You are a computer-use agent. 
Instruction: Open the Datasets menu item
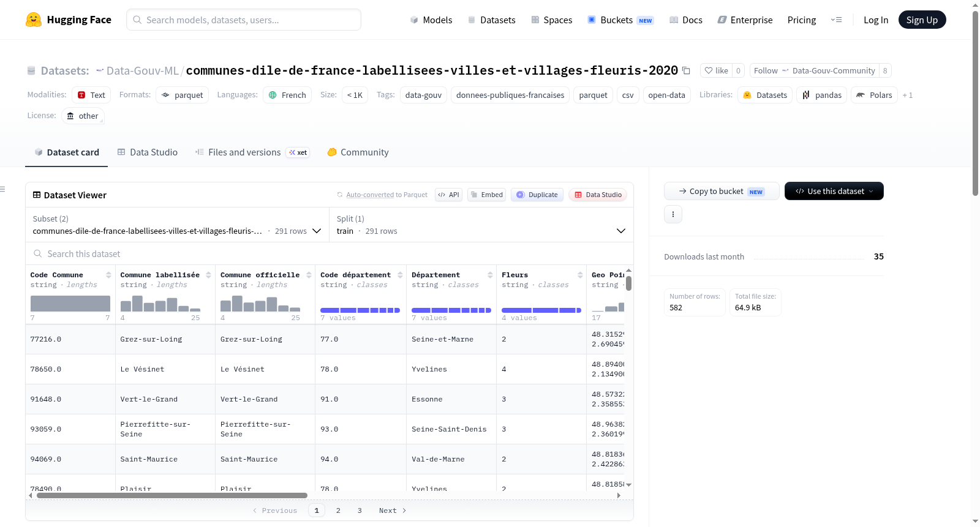point(492,20)
